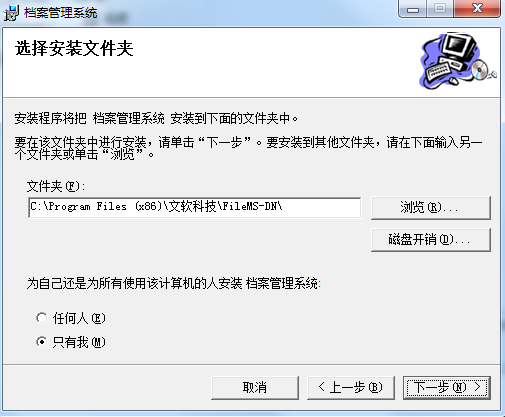Proceed with the 下一步(N) button
The image size is (505, 417).
pos(447,388)
